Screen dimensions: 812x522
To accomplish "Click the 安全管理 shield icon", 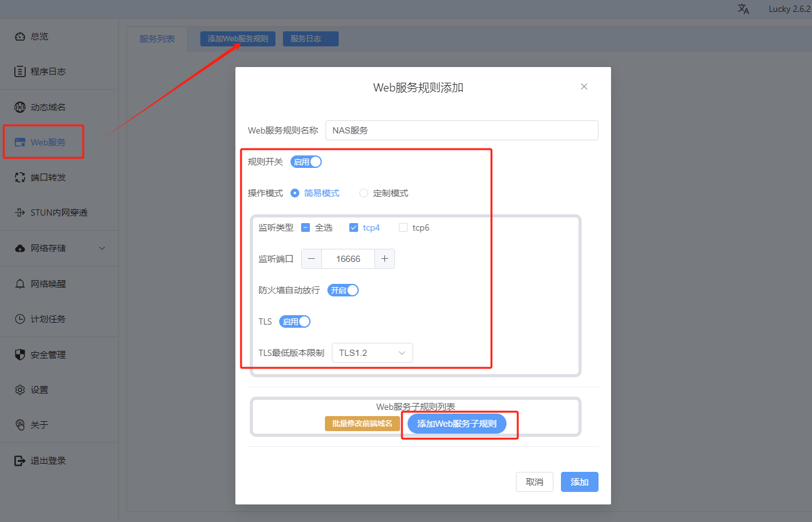I will point(20,355).
